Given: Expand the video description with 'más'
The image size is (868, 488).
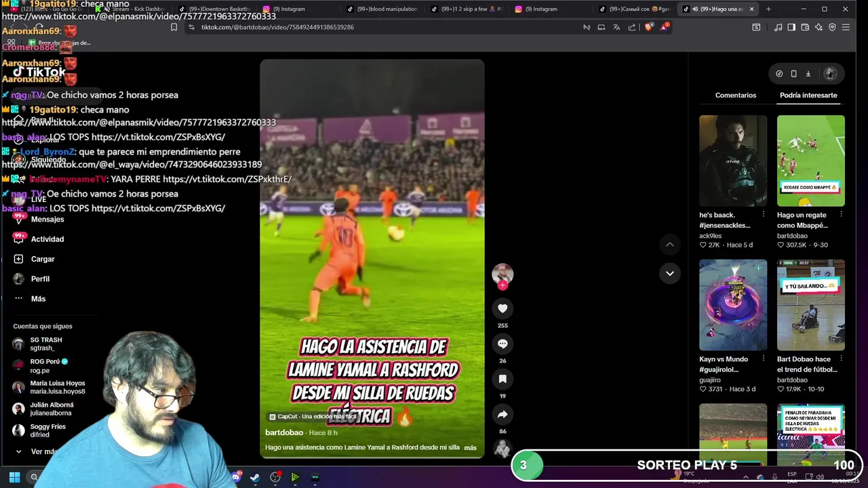Looking at the screenshot, I should 470,447.
